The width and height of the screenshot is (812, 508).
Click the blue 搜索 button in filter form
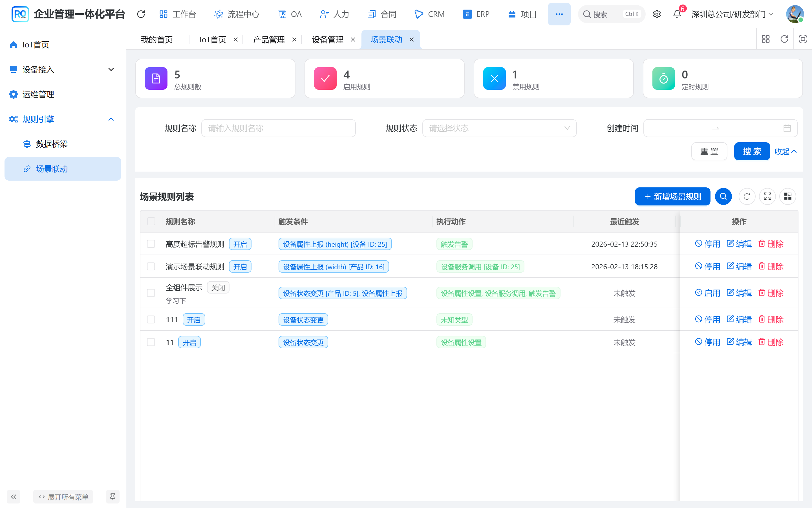click(x=752, y=152)
